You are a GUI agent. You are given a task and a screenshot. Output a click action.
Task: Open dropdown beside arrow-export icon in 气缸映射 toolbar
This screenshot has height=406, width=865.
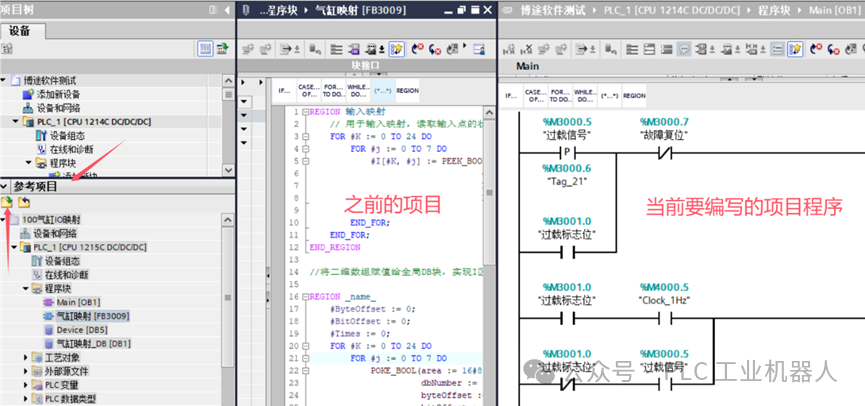tap(296, 49)
